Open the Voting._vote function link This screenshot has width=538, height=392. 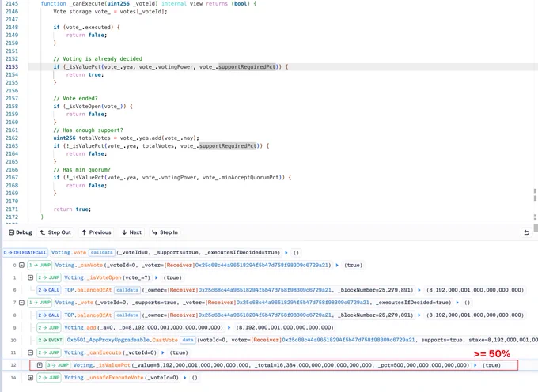pyautogui.click(x=74, y=303)
